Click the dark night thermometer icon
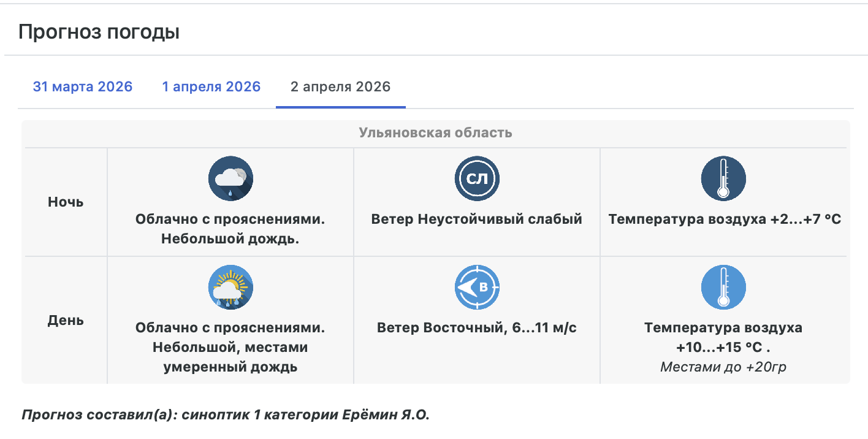This screenshot has width=868, height=439. pos(723,178)
